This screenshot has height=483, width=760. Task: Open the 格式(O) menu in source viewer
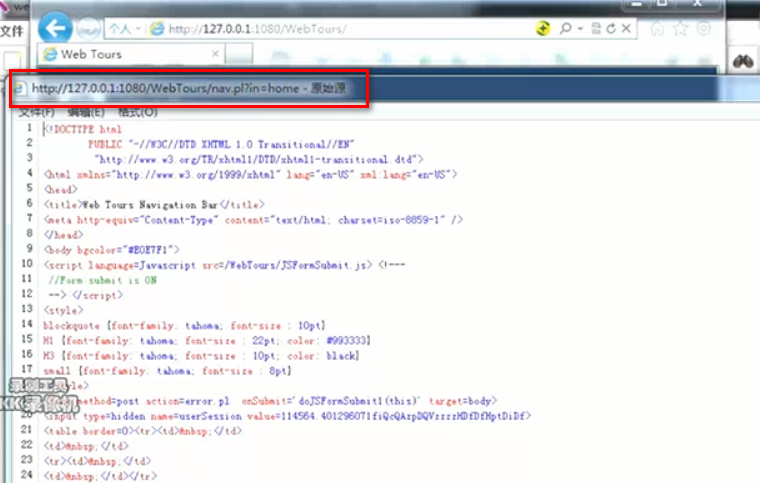tap(138, 112)
